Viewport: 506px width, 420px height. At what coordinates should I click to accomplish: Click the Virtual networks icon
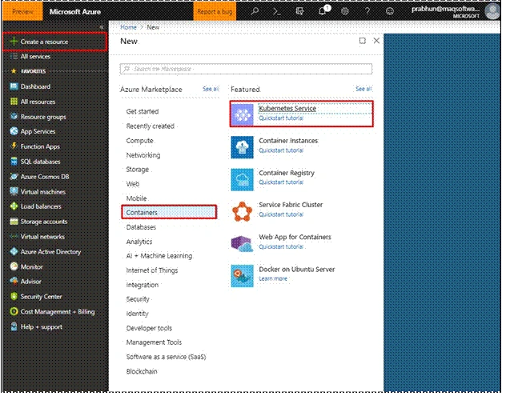(14, 236)
